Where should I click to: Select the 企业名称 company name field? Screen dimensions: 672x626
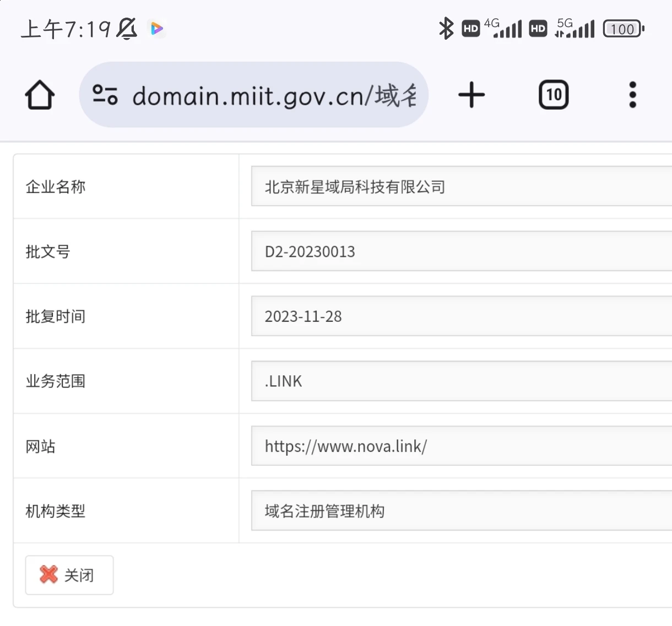click(460, 186)
